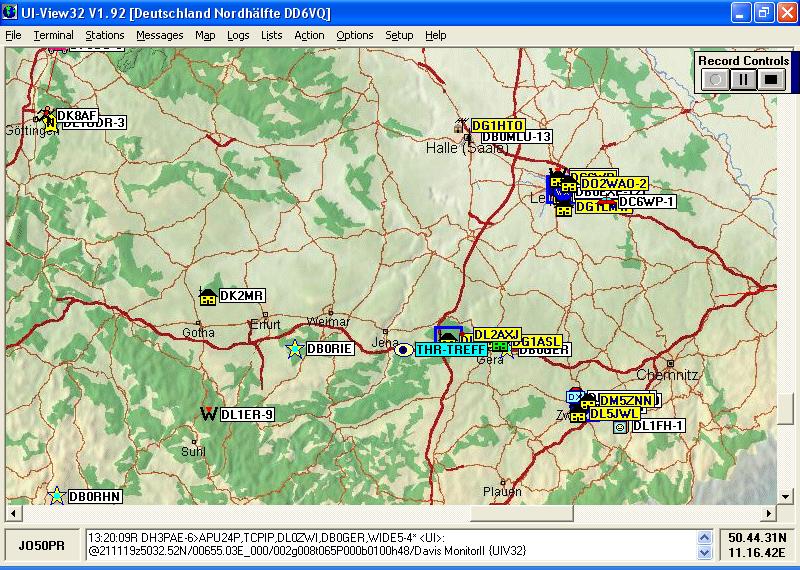Click the DL5JWL yellow label
The width and height of the screenshot is (800, 570).
615,414
